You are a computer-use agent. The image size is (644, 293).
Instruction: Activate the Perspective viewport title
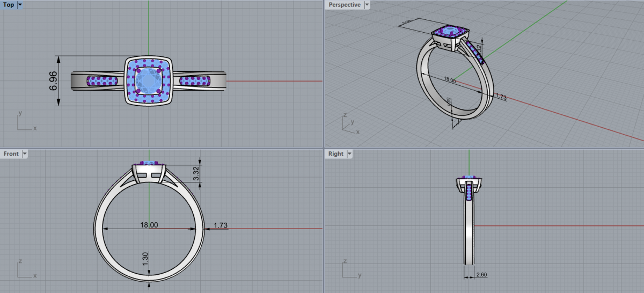pos(345,5)
